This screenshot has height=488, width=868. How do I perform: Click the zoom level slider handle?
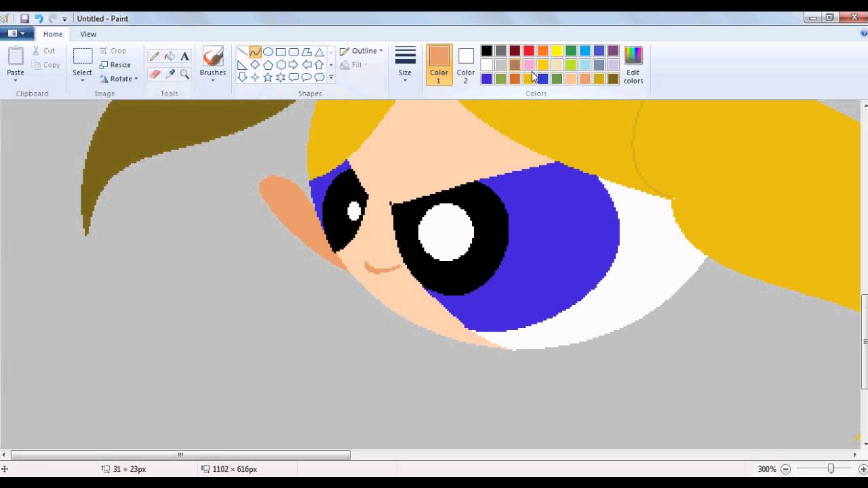click(x=831, y=469)
